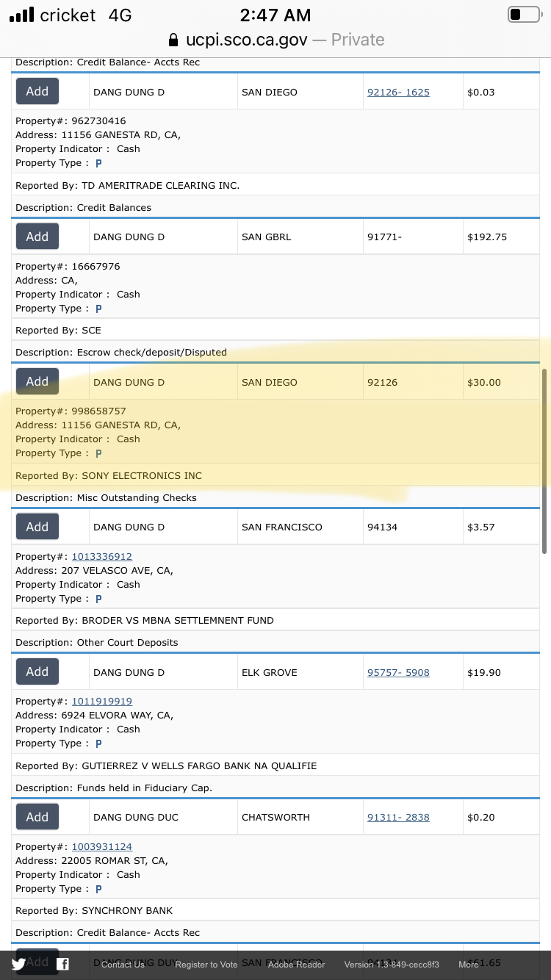551x980 pixels.
Task: Select text 'Reported By: SCE'
Action: [x=58, y=330]
